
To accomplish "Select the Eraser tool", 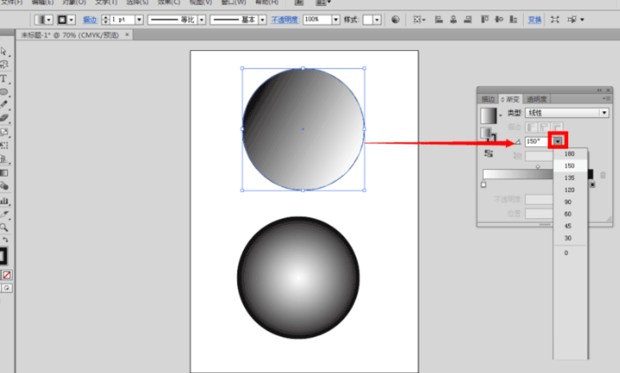I will point(4,117).
